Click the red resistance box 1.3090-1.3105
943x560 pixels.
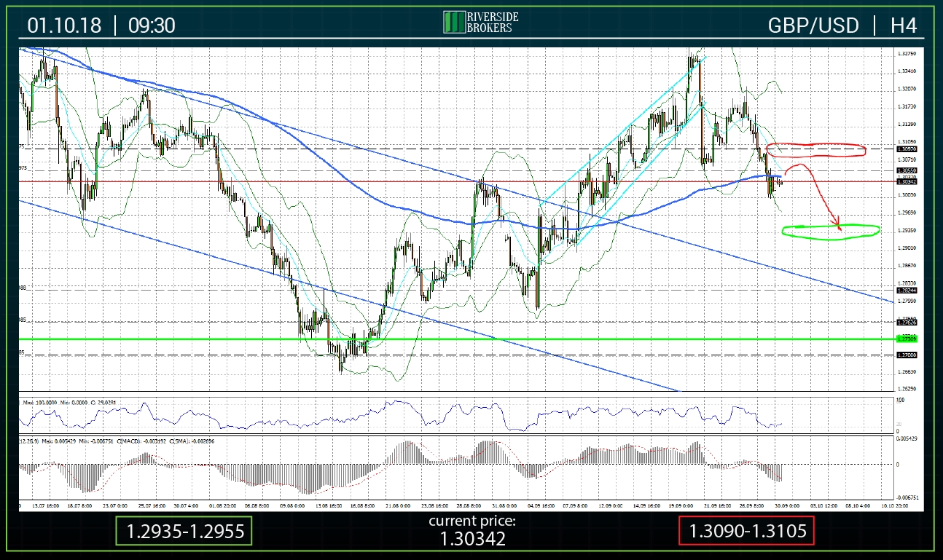(x=746, y=531)
